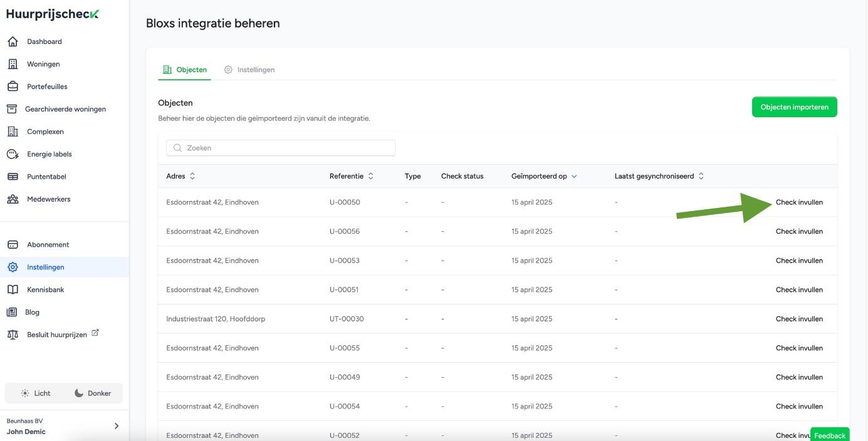Expand the John Demic account menu
This screenshot has height=441, width=868.
tap(116, 426)
